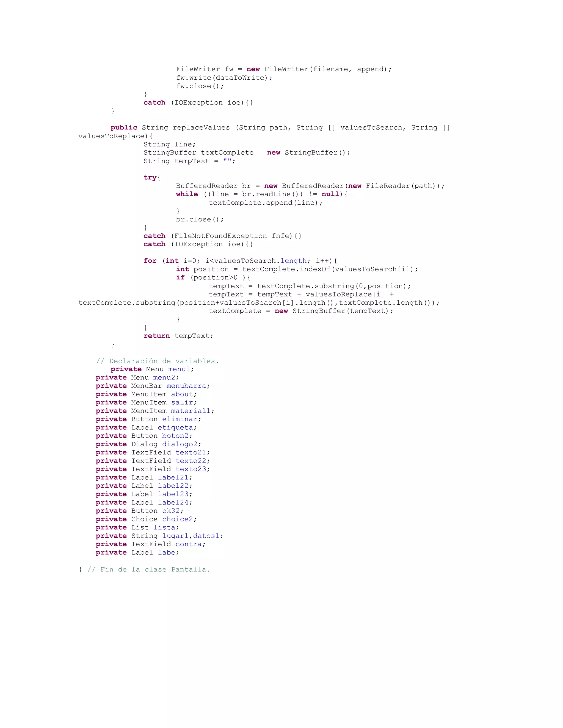This screenshot has height=728, width=563.
Task: Click the variable name texto23
Action: [191, 469]
